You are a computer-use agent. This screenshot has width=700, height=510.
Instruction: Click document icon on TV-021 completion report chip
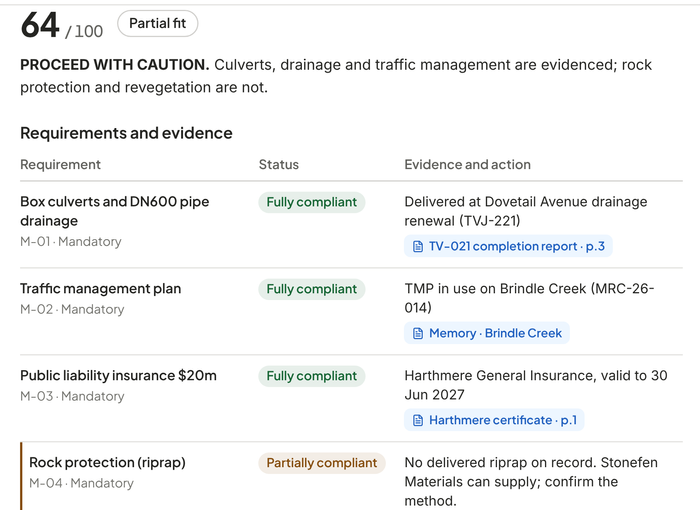[418, 247]
